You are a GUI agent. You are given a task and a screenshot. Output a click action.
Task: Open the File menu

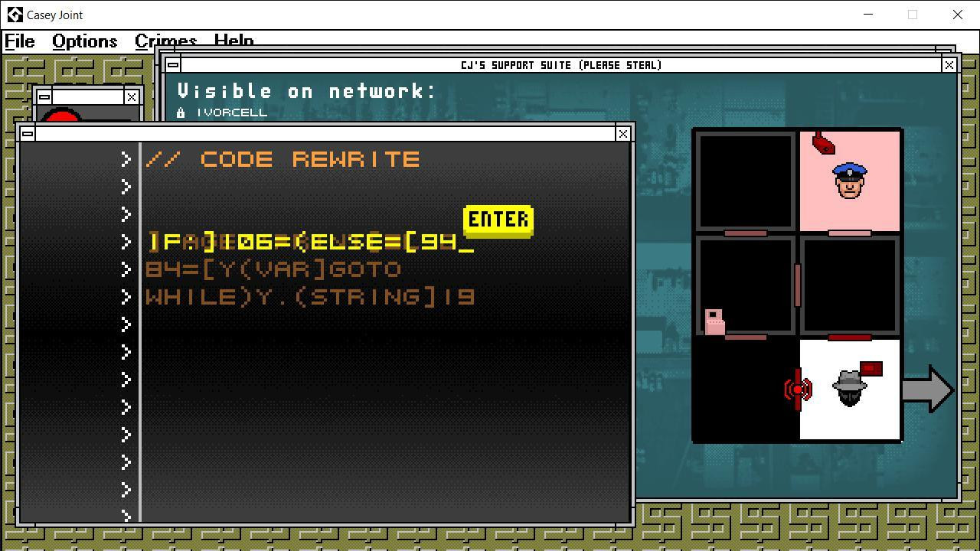pos(20,41)
